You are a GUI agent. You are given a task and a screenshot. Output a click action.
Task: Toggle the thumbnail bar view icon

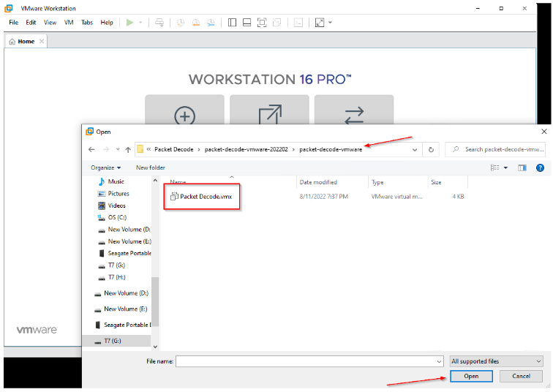tap(247, 23)
